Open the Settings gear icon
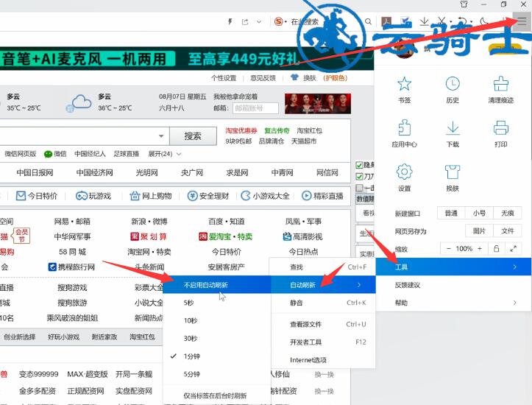This screenshot has height=405, width=532. [404, 172]
